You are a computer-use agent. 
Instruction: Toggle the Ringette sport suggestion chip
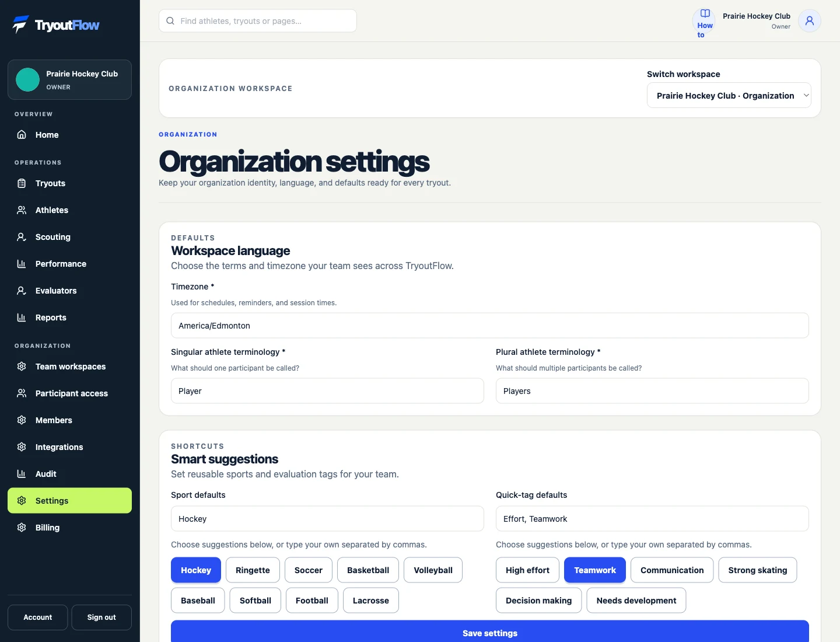[x=253, y=570]
